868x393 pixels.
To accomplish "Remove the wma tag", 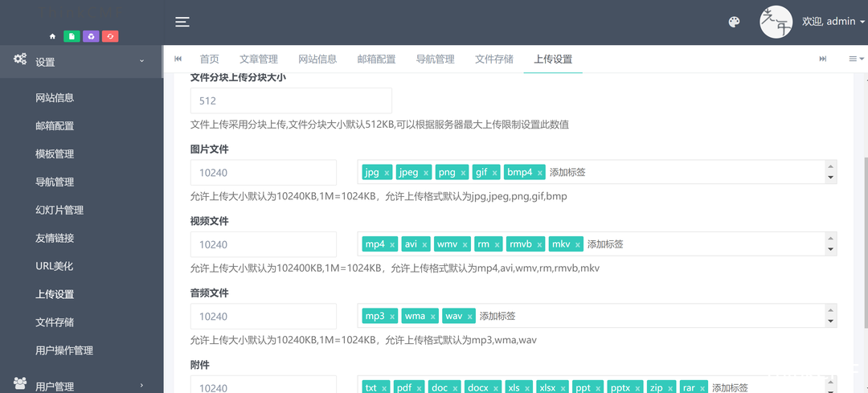I will pyautogui.click(x=433, y=317).
